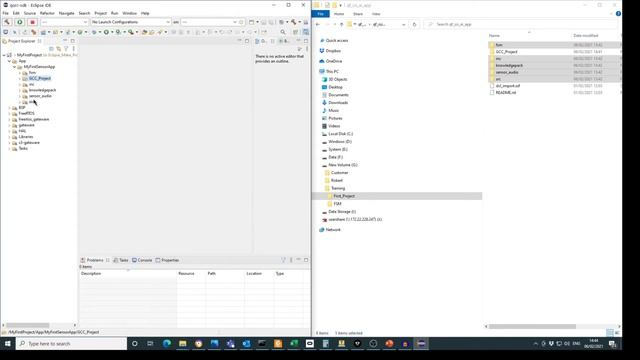Click the Build hammer icon in Eclipse
The height and width of the screenshot is (360, 640).
7,22
